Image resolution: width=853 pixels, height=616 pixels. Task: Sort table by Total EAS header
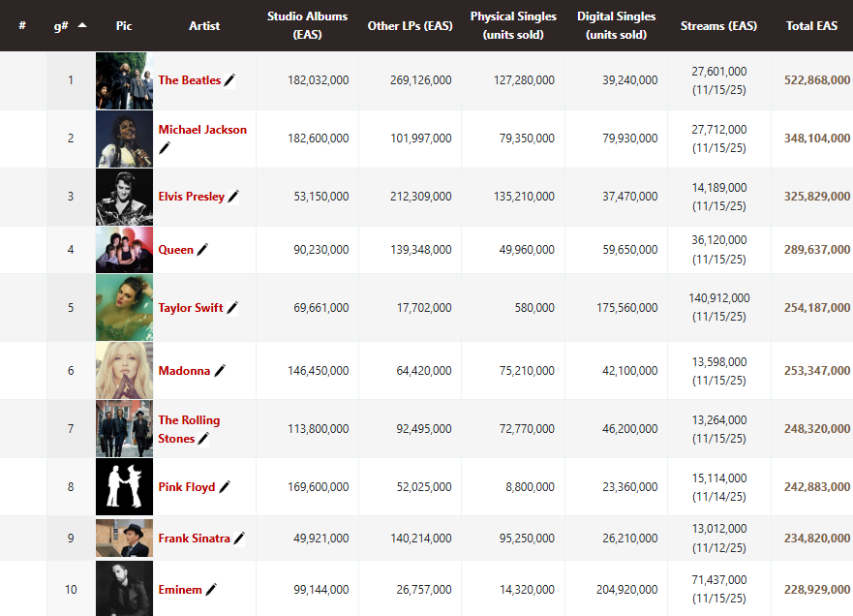point(811,25)
